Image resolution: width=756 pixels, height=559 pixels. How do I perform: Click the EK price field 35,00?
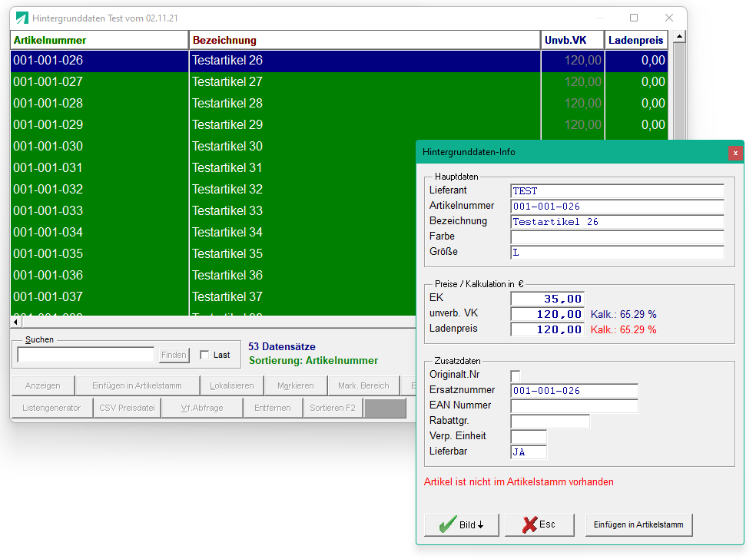coord(547,299)
